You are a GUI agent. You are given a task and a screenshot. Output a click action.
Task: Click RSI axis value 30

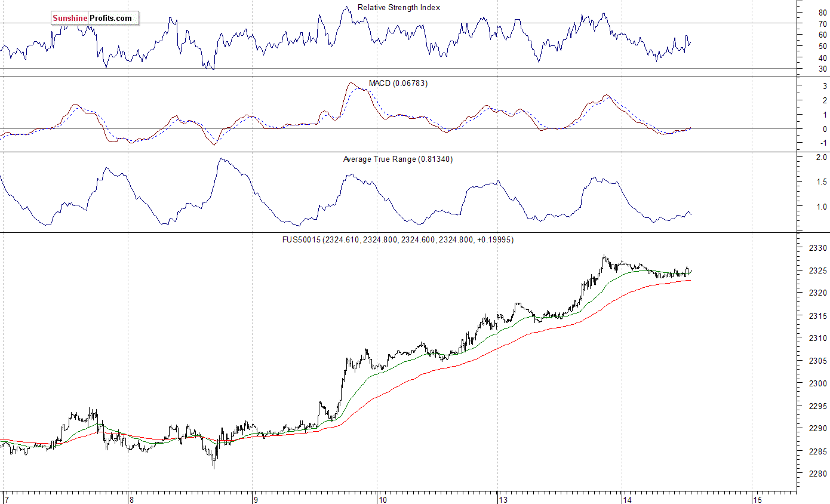tap(823, 69)
